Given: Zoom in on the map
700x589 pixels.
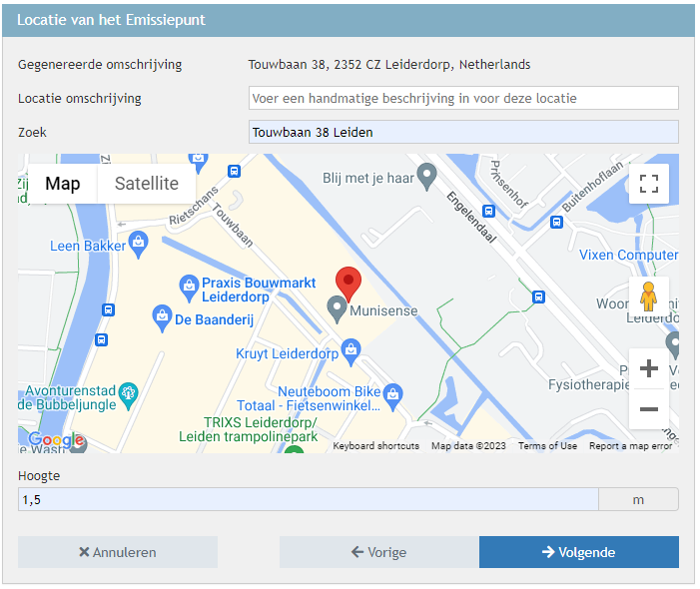Looking at the screenshot, I should pyautogui.click(x=648, y=368).
